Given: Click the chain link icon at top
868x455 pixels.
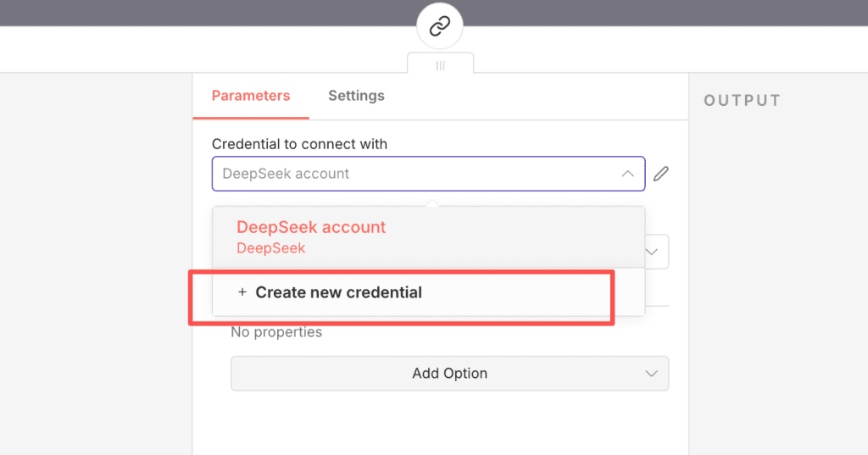Looking at the screenshot, I should tap(439, 26).
